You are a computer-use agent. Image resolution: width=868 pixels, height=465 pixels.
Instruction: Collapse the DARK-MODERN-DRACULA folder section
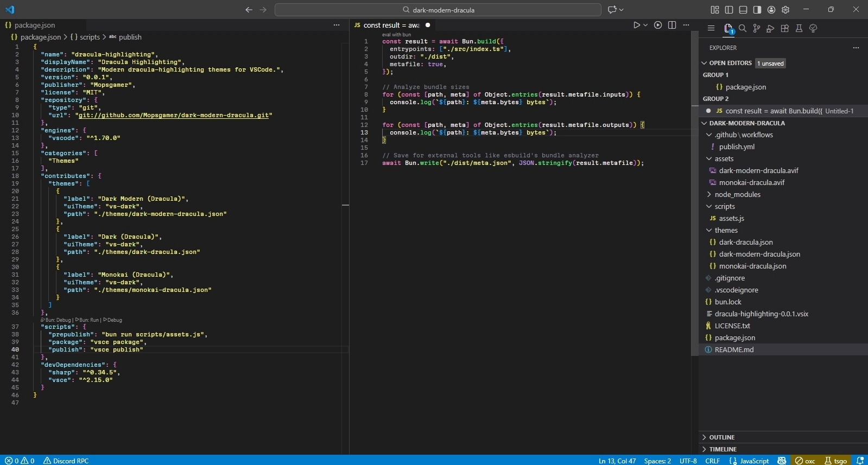coord(705,123)
